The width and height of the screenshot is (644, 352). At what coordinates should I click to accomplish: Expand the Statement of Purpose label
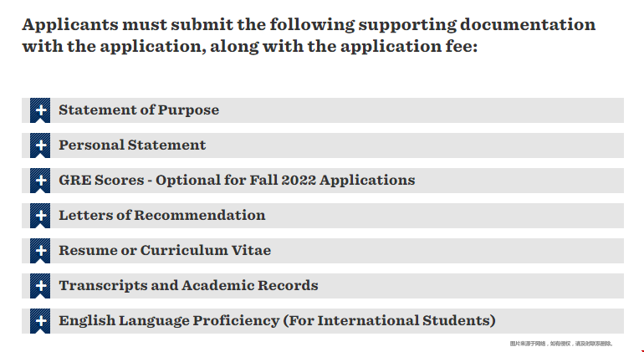[139, 110]
